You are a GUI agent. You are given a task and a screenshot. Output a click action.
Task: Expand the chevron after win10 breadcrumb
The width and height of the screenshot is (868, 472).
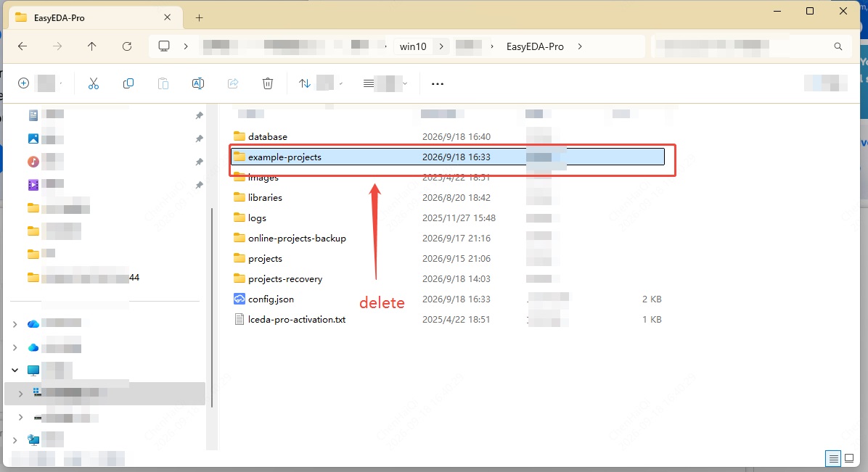point(441,46)
